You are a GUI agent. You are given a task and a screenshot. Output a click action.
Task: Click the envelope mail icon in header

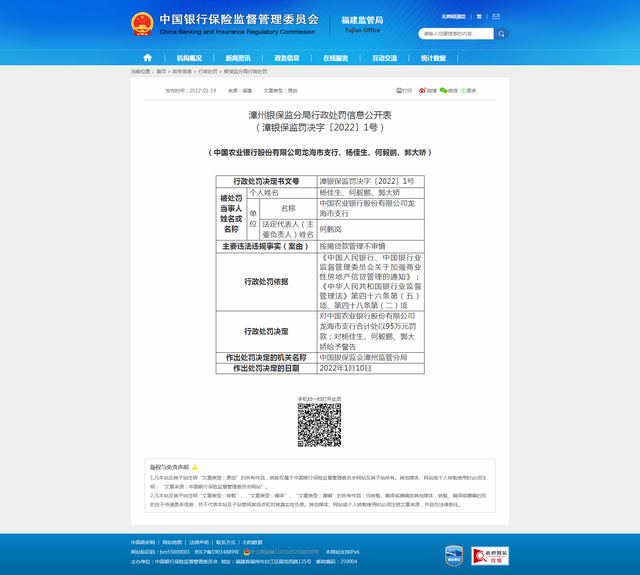[496, 17]
